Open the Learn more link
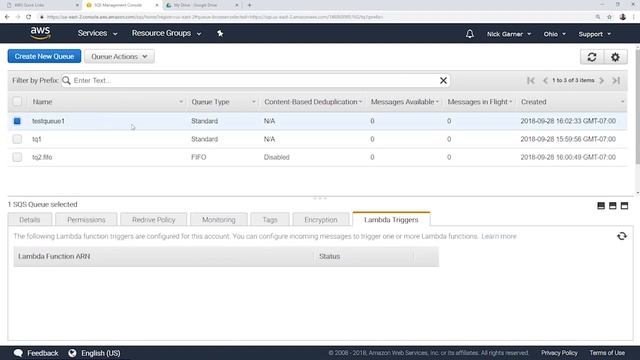640x360 pixels. coord(499,236)
